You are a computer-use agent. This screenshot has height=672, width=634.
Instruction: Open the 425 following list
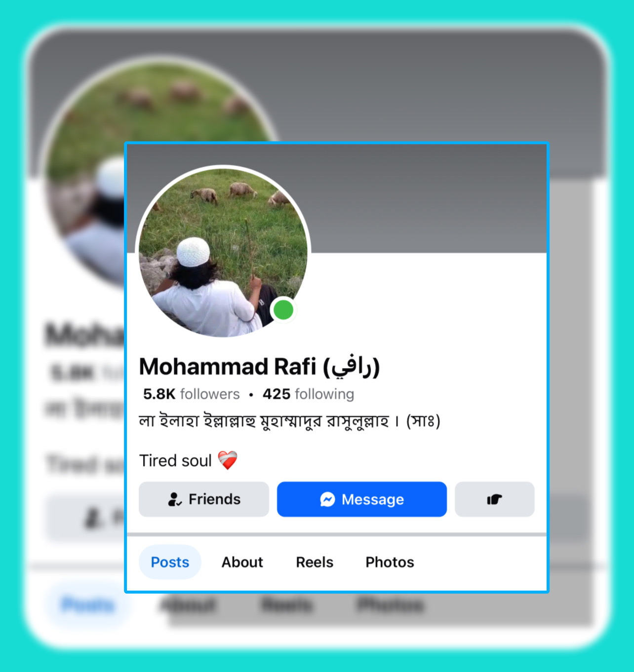(x=309, y=394)
